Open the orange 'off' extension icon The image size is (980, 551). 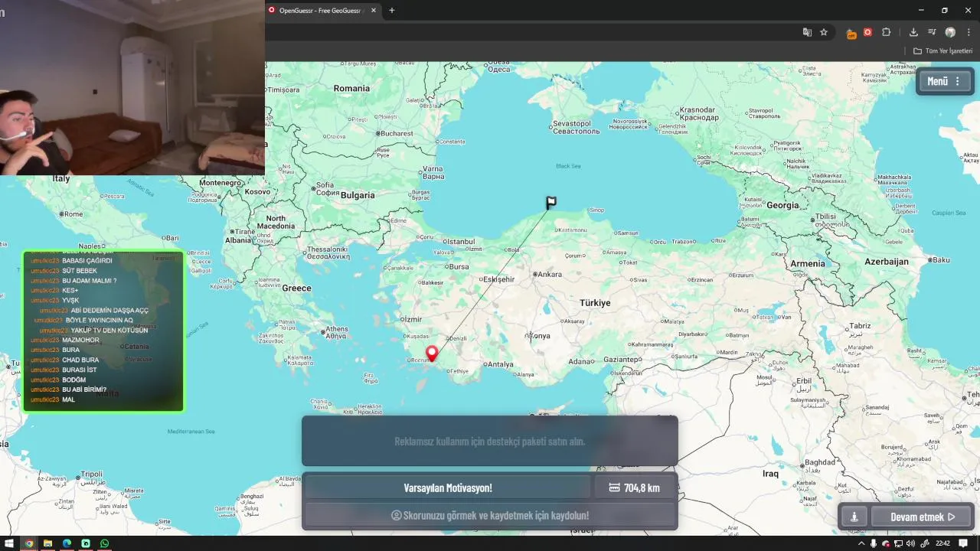coord(851,33)
